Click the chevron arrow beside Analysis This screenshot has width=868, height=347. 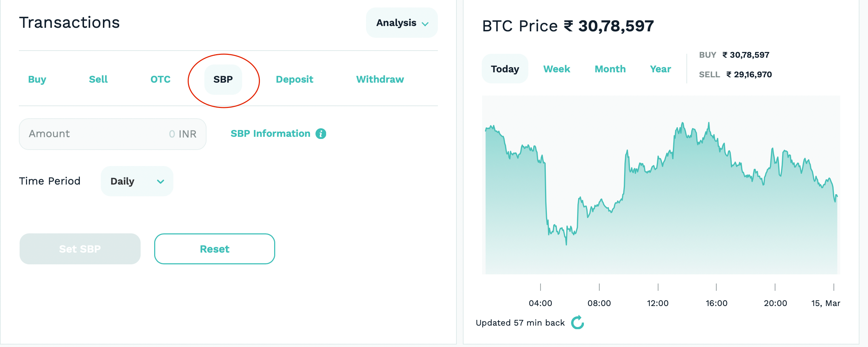click(x=425, y=24)
